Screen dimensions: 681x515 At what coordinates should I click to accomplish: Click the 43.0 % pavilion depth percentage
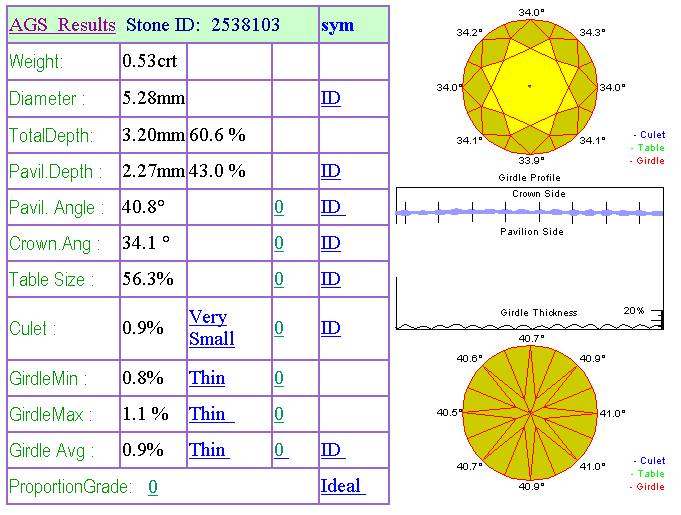point(217,171)
